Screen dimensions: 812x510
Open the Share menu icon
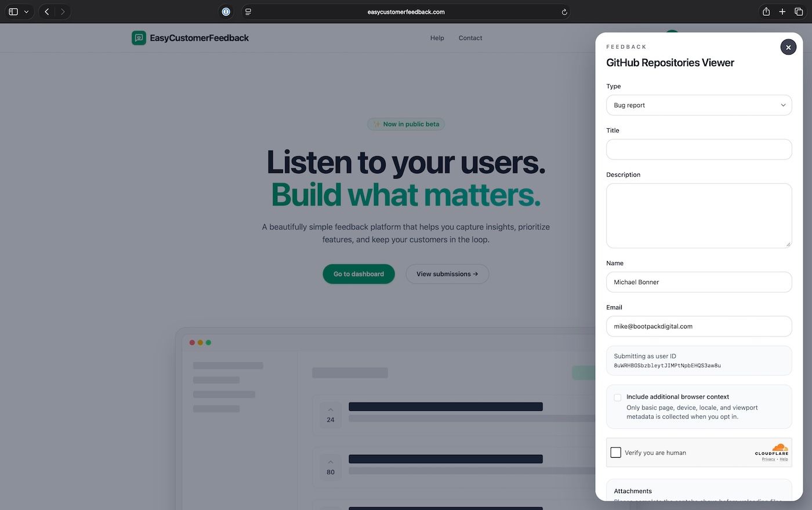[x=766, y=11]
